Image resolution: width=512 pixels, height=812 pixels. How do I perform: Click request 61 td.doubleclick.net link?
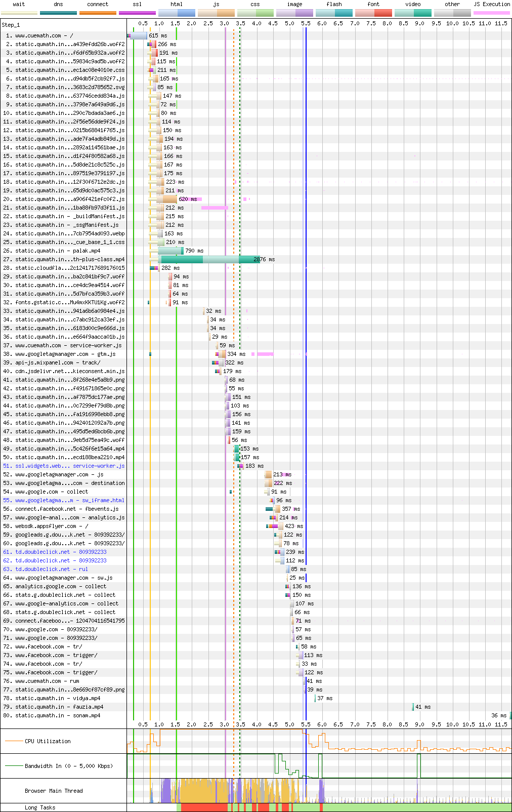61,552
